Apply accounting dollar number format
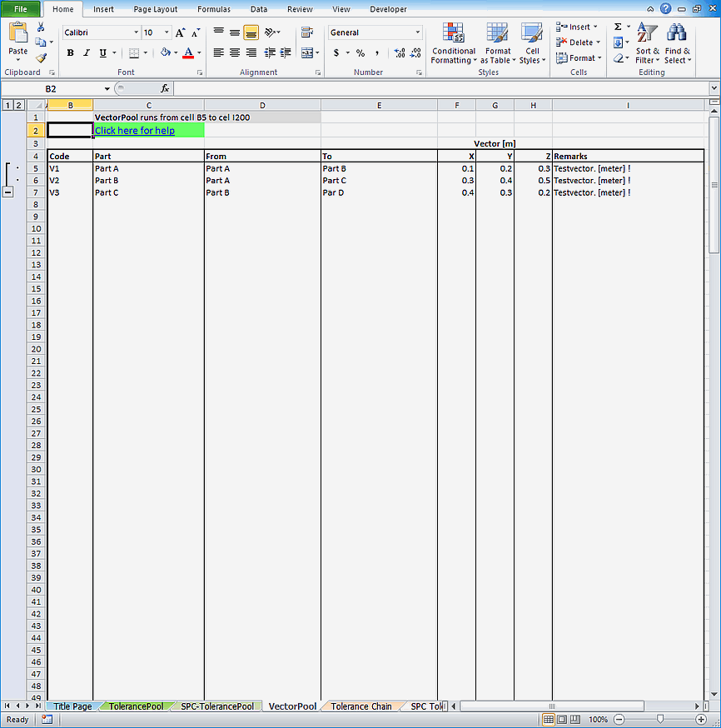 [x=336, y=53]
